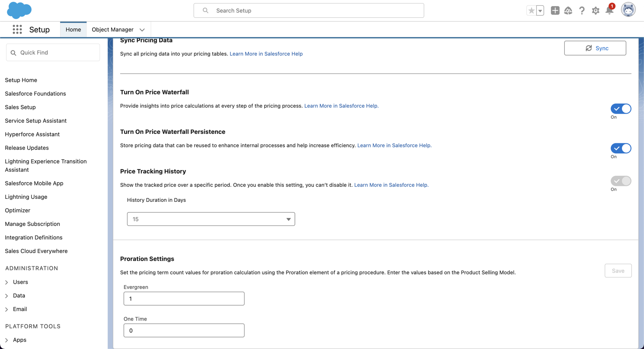Open Manage Subscription in sidebar

pyautogui.click(x=32, y=224)
